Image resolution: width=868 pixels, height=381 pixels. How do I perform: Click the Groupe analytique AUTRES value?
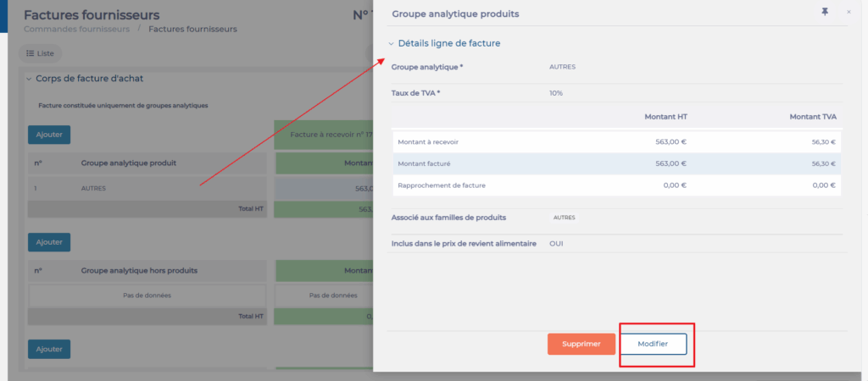click(x=563, y=66)
